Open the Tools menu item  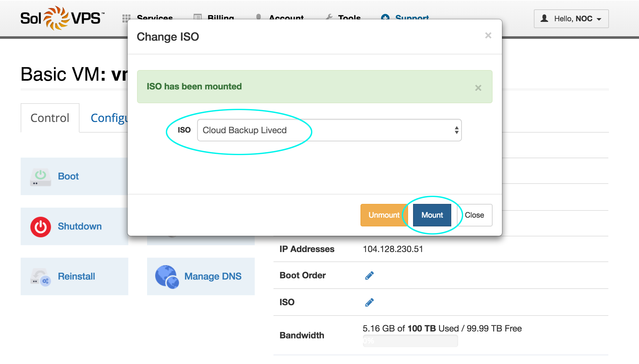(x=349, y=17)
